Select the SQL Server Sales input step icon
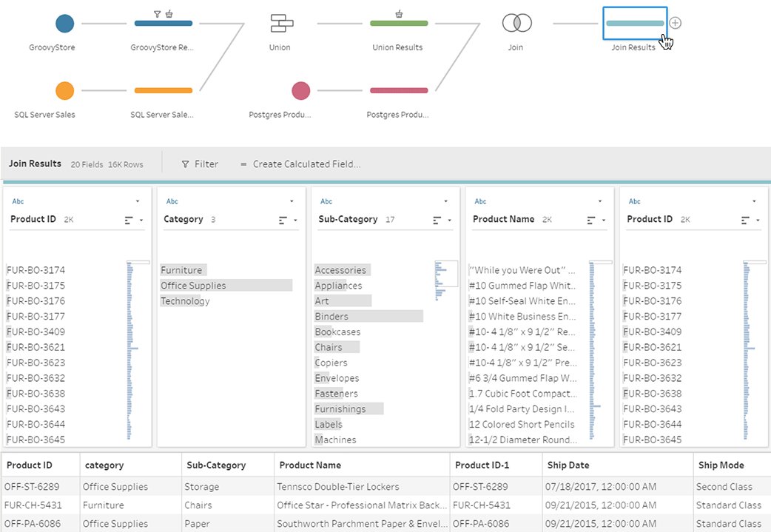The height and width of the screenshot is (532, 771). point(64,90)
